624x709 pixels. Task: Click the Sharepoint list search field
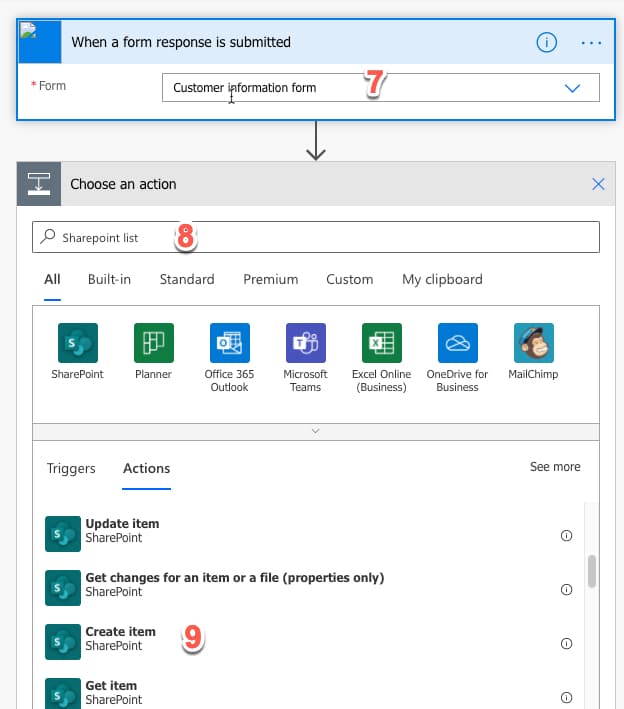[x=316, y=237]
